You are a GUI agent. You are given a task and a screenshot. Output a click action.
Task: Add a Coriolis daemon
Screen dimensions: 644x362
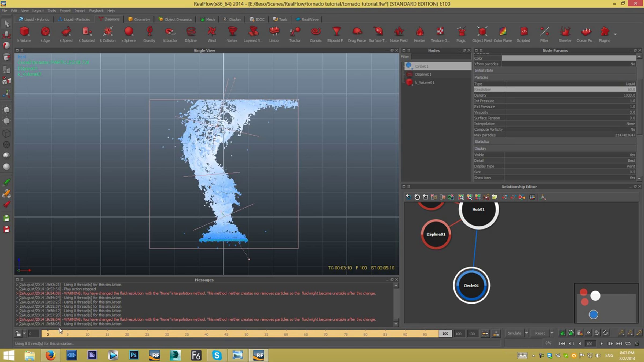click(316, 34)
